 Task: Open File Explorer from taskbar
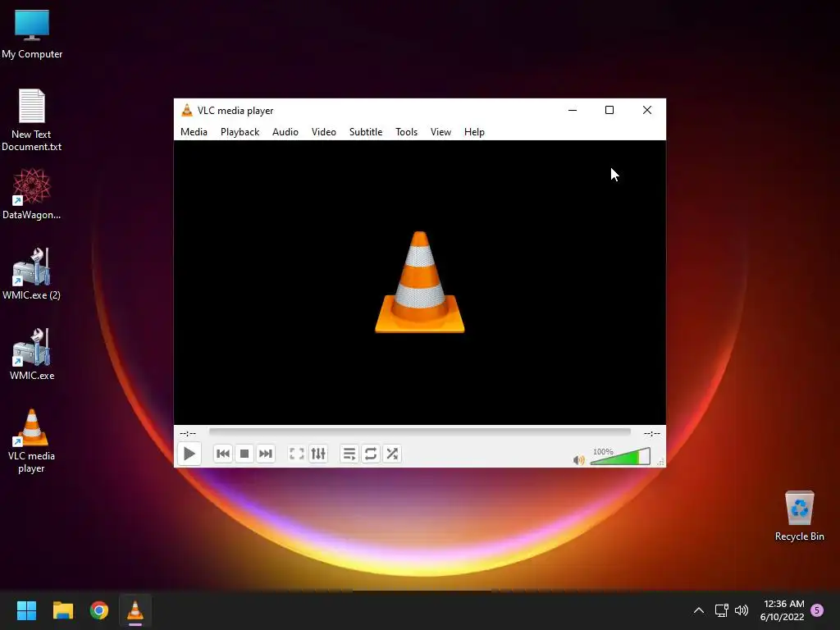point(62,610)
